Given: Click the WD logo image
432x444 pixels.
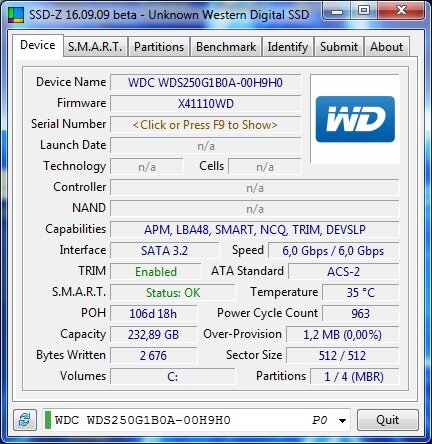Looking at the screenshot, I should coord(355,119).
